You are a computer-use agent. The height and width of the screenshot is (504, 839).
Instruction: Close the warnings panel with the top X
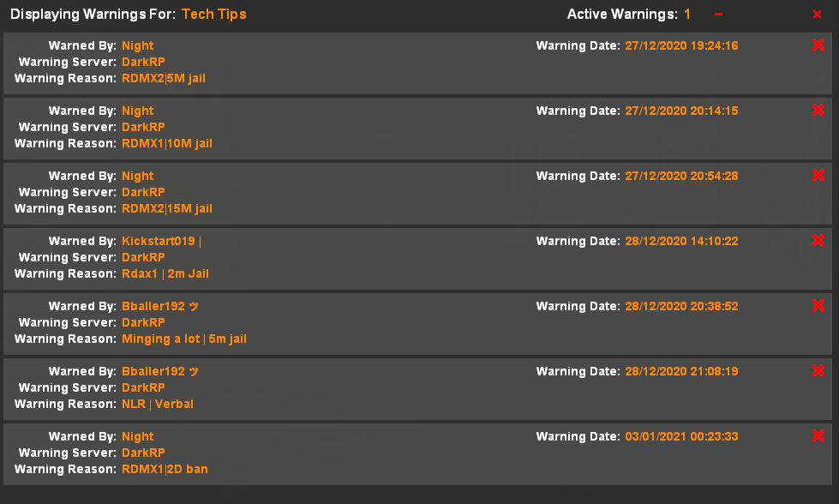(x=817, y=14)
